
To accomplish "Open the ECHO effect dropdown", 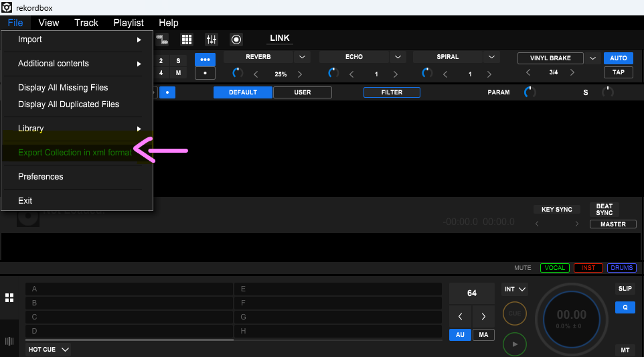I will 398,57.
